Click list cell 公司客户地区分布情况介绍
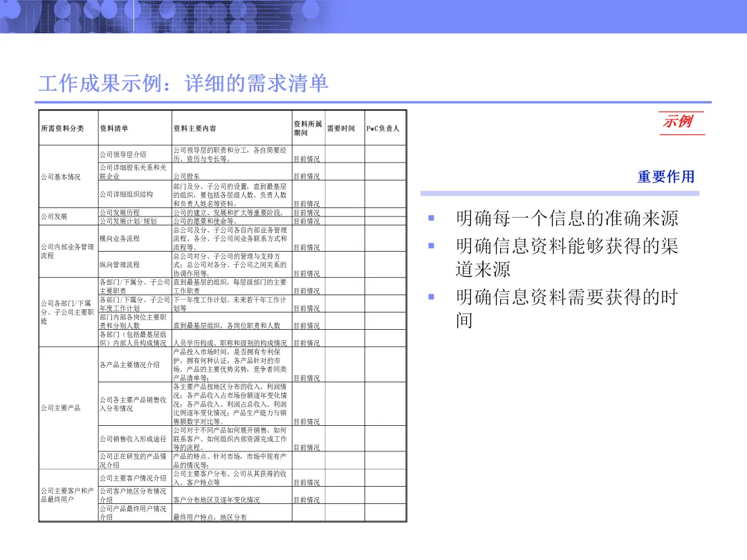This screenshot has width=747, height=560. tap(133, 495)
